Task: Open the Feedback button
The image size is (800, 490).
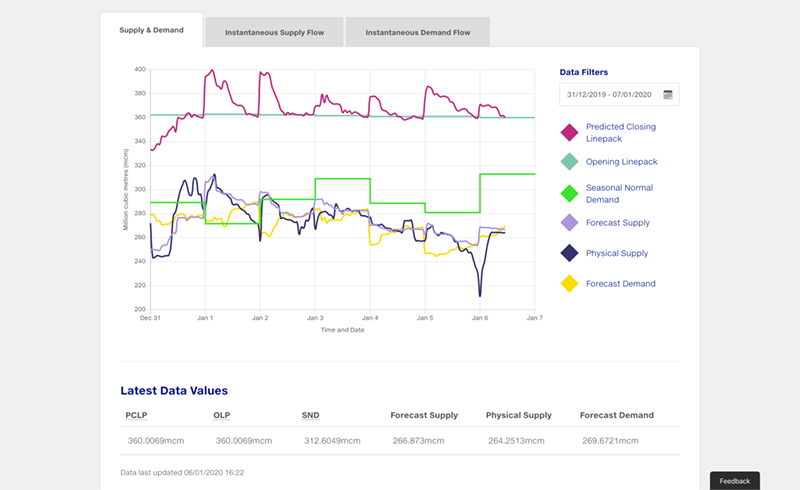Action: [735, 481]
